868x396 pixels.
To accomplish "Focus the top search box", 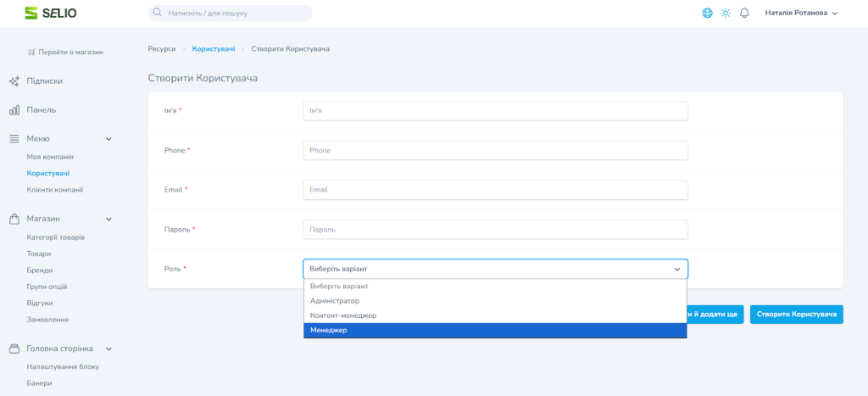I will pyautogui.click(x=230, y=14).
